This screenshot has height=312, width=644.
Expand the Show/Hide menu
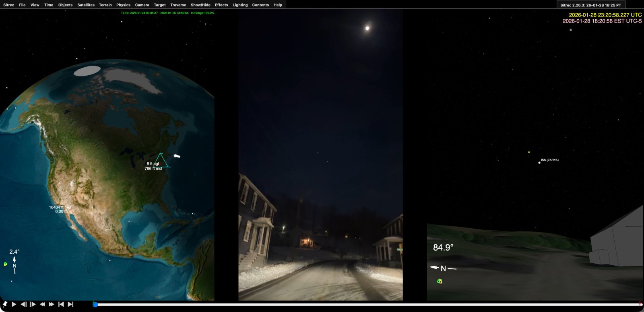pos(200,5)
